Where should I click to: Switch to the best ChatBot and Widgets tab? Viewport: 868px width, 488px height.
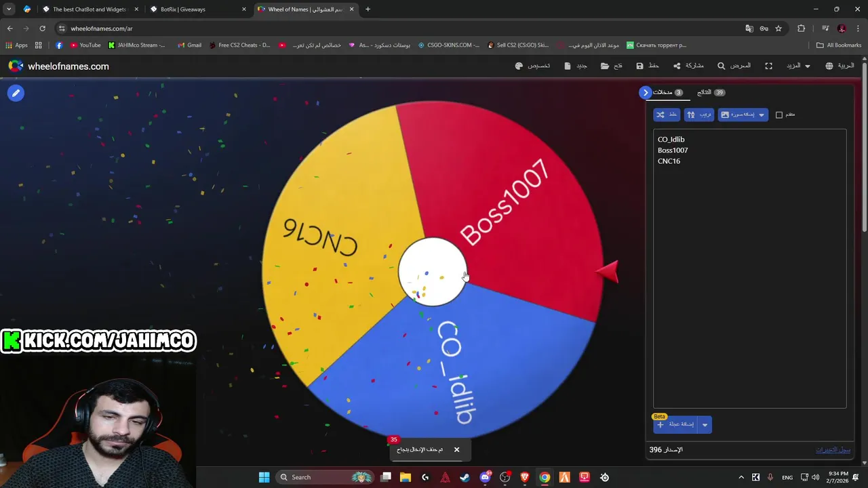coord(89,9)
